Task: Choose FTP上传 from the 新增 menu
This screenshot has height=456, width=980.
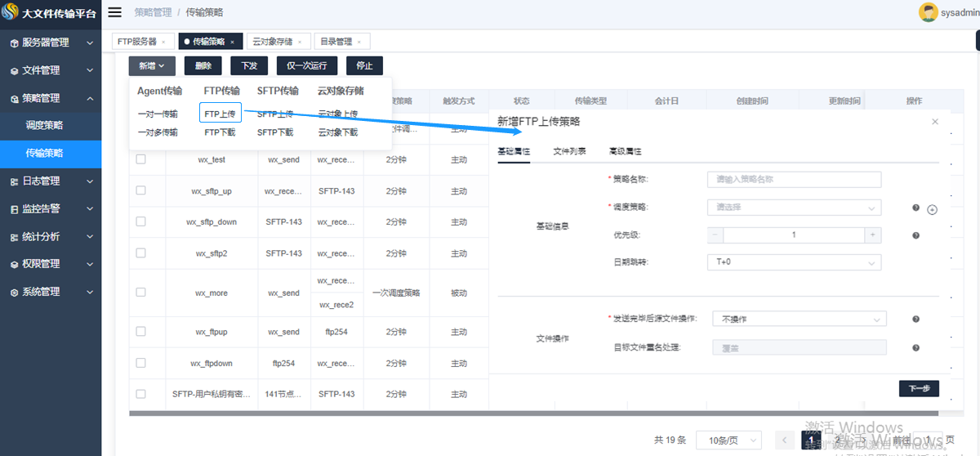Action: click(220, 114)
